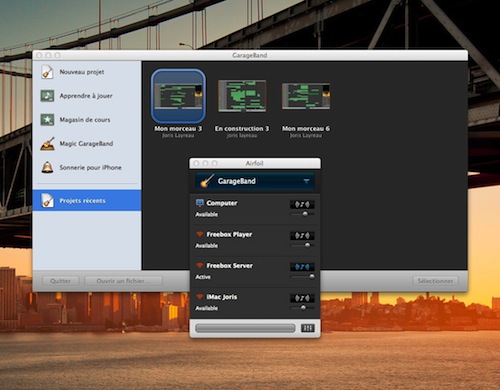The image size is (500, 390).
Task: Select Nouveau projet in sidebar
Action: [x=87, y=72]
